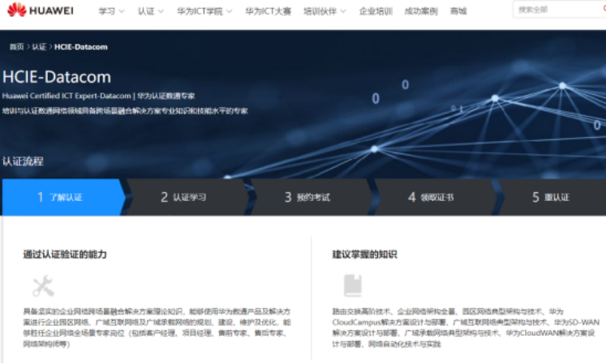Select step 2 认证学习 tab
This screenshot has height=364, width=606.
[x=187, y=197]
